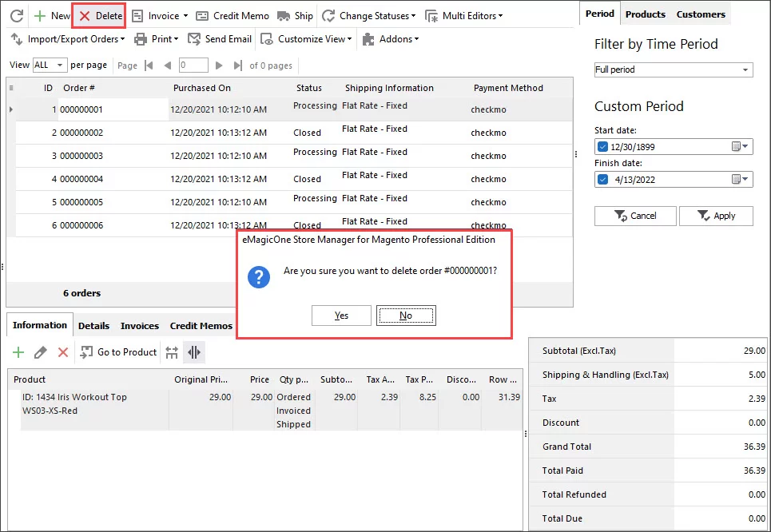Screen dimensions: 771x532
Task: Go to the last page of orders
Action: (238, 66)
